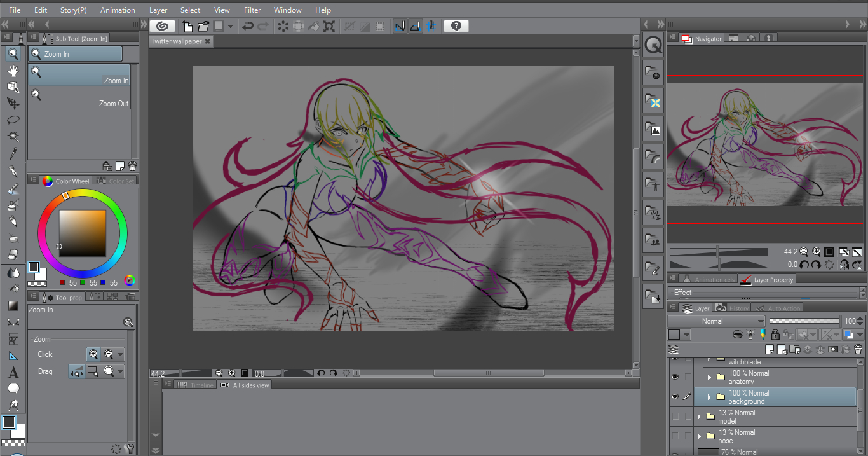Choose the Text tool
Image resolution: width=868 pixels, height=456 pixels.
point(13,373)
